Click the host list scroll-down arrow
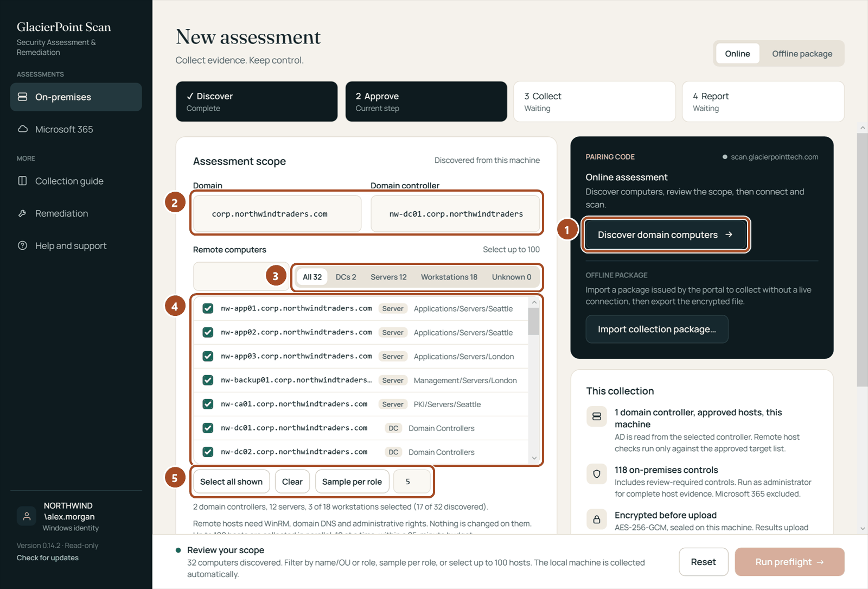Image resolution: width=868 pixels, height=589 pixels. [534, 458]
